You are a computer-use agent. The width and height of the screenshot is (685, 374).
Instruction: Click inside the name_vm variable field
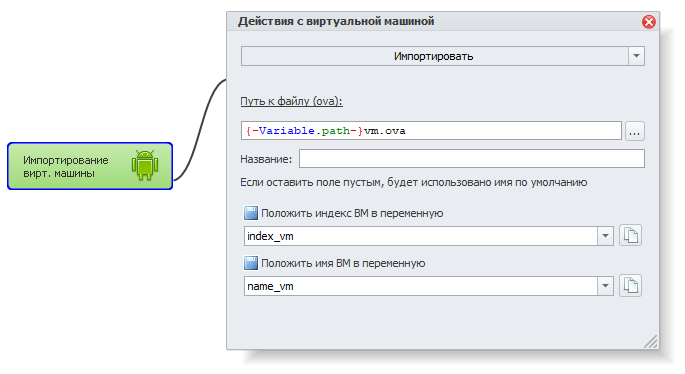(x=421, y=286)
